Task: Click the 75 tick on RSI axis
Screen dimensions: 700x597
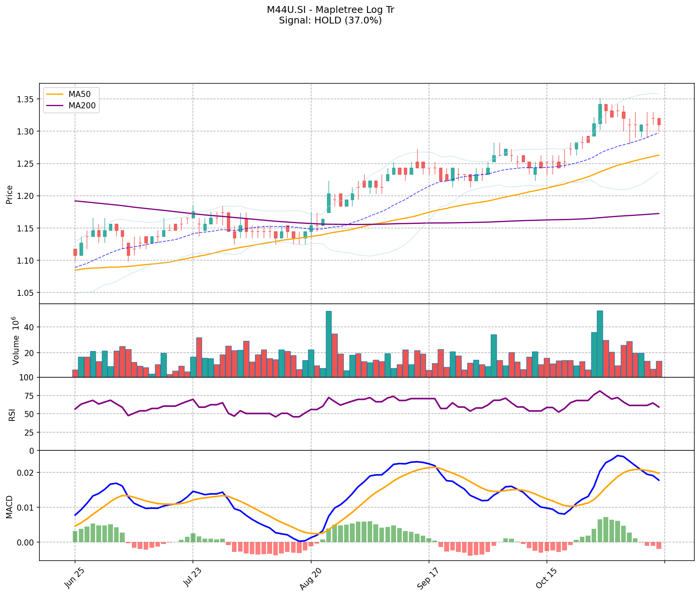Action: [29, 396]
